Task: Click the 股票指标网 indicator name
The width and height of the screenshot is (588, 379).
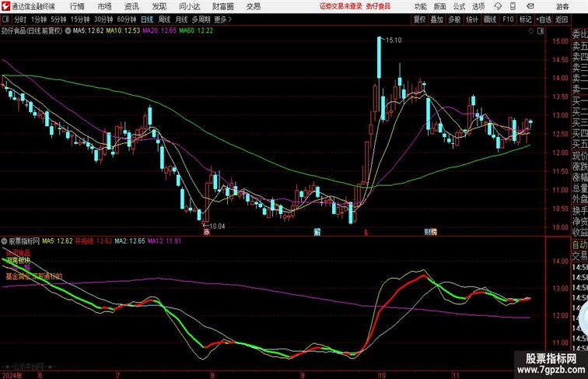Action: coord(24,241)
